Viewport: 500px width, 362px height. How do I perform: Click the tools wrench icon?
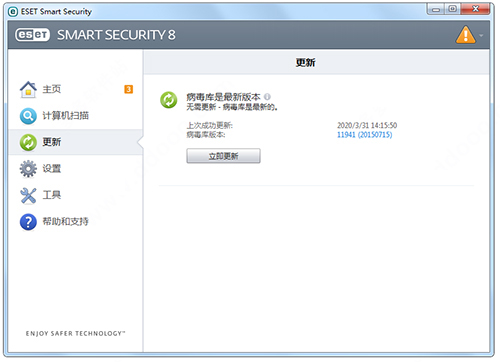pyautogui.click(x=28, y=195)
